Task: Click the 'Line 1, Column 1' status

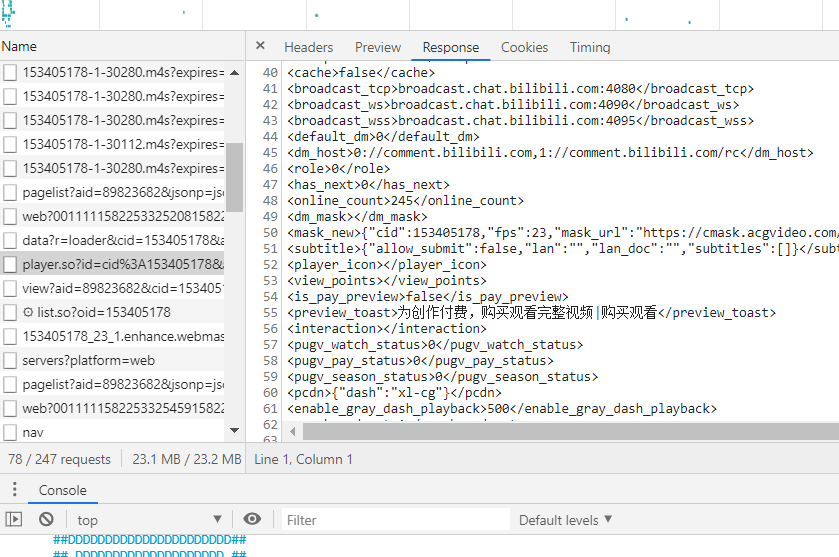Action: (303, 459)
